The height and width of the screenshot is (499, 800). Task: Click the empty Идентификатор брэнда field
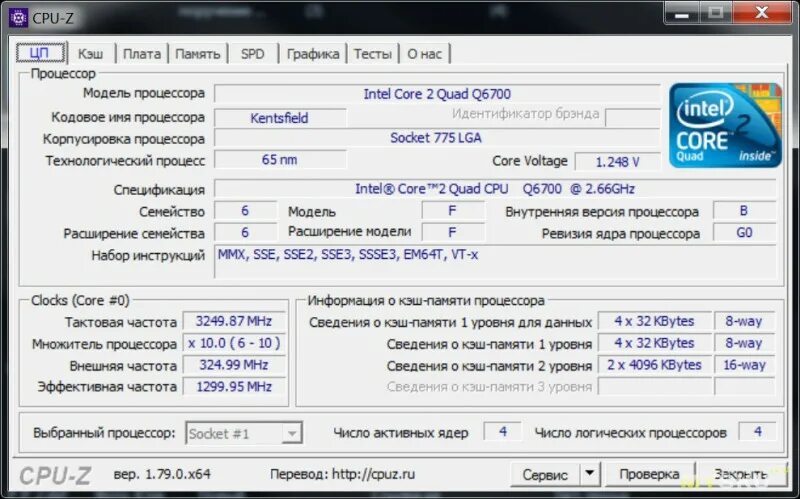click(x=633, y=118)
